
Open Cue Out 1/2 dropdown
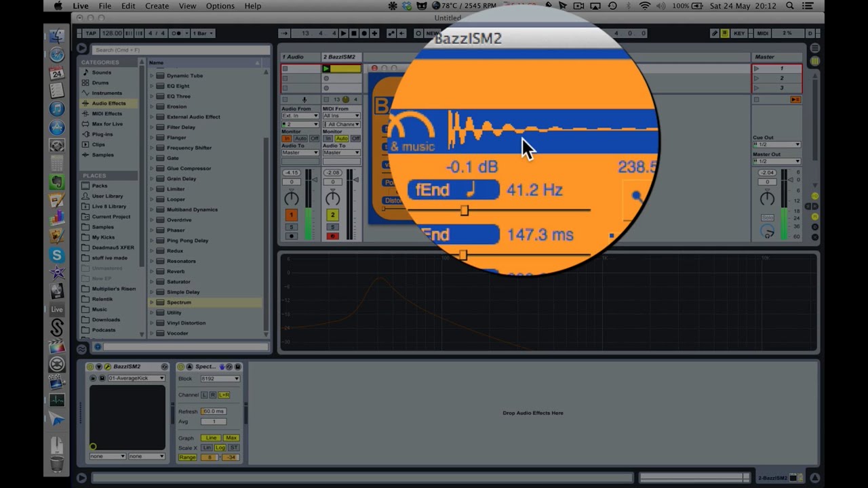[x=776, y=144]
